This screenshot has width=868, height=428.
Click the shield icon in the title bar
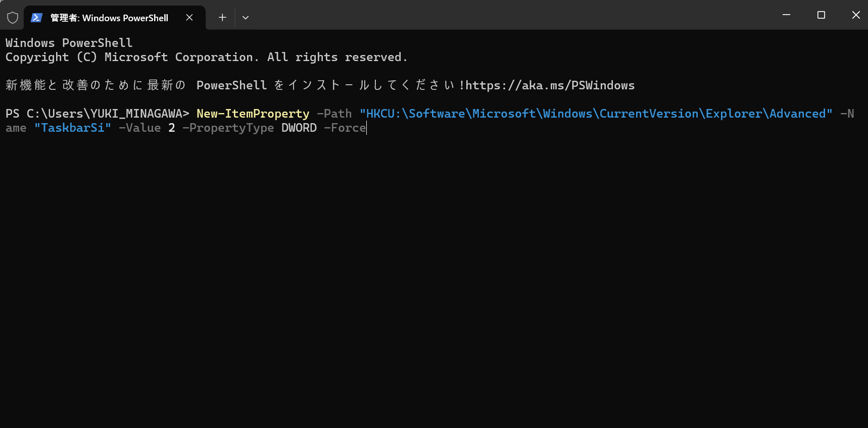[13, 18]
